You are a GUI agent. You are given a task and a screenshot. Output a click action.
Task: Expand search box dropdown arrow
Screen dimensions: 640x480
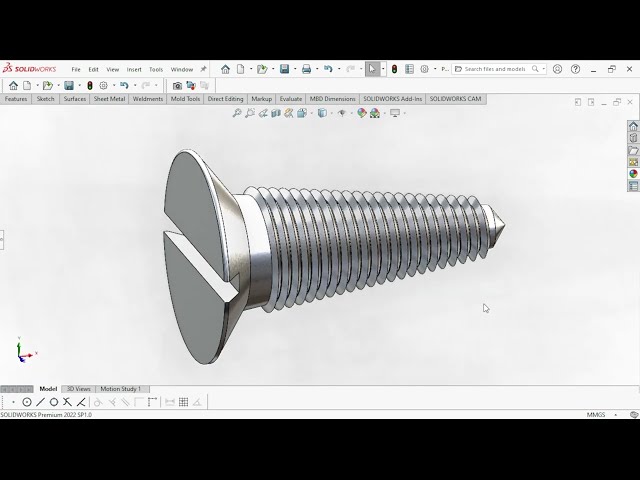(x=543, y=69)
